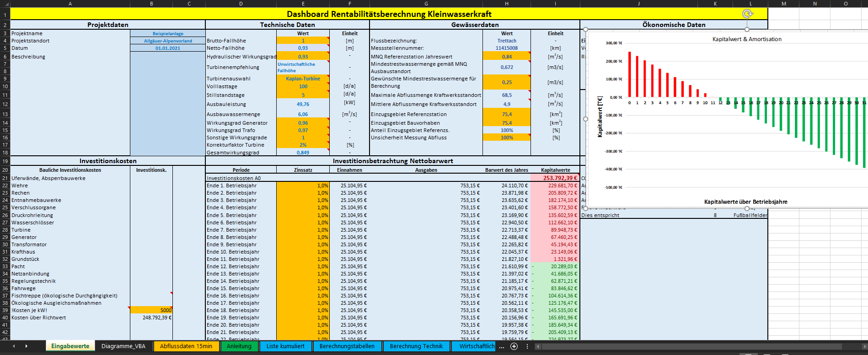
Task: Select the Turbinenauswahl cell Kaplan-Turbine
Action: click(x=303, y=79)
